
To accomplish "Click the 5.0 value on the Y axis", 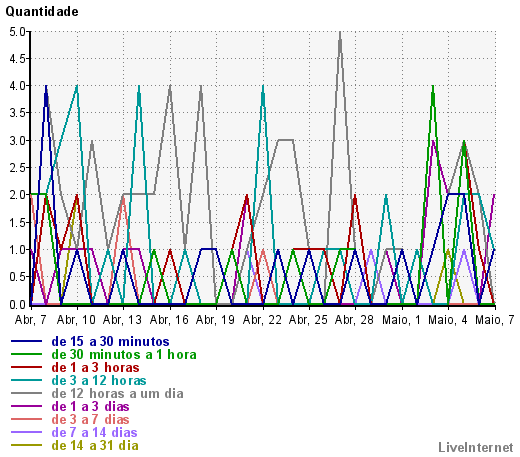I will coord(17,32).
